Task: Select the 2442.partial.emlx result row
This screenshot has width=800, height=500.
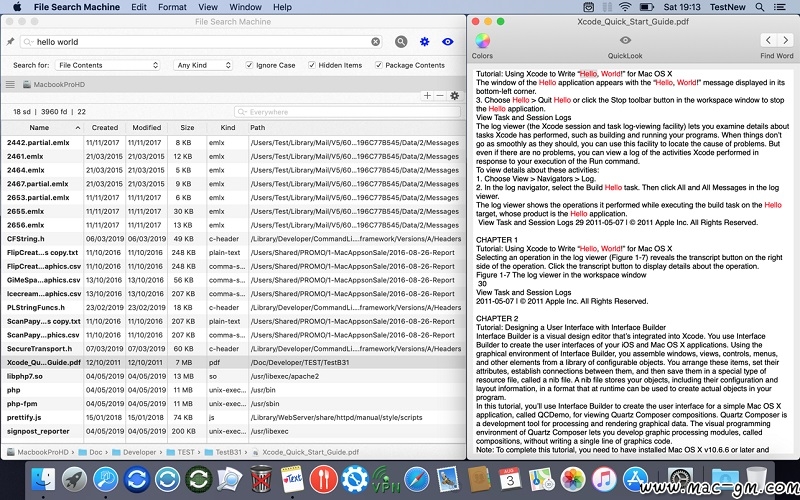Action: pos(233,142)
